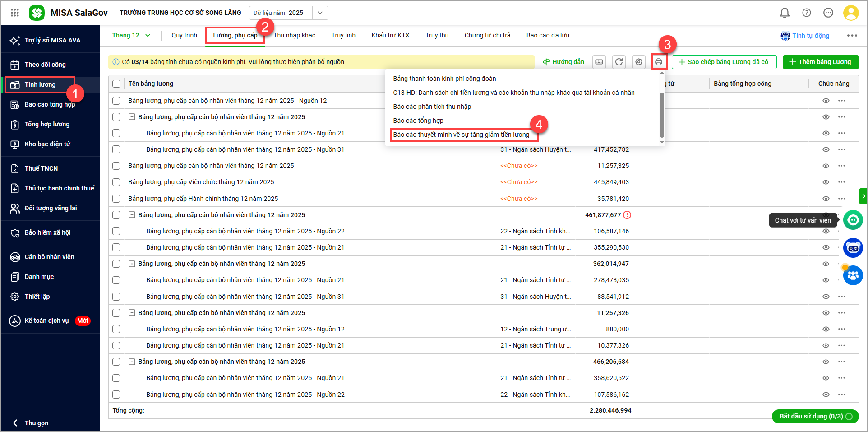
Task: Select Báo cáo thuyết minh về sự tăng giảm tiền lương
Action: [x=461, y=135]
